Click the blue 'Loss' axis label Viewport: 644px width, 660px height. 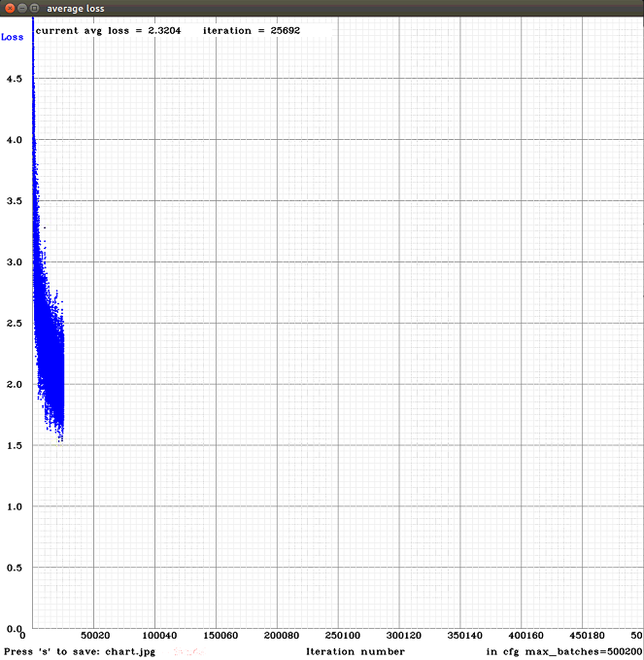click(13, 37)
